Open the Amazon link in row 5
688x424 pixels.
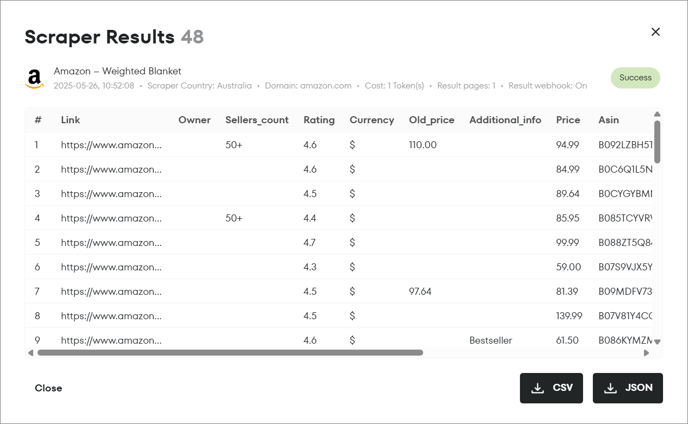pos(111,243)
